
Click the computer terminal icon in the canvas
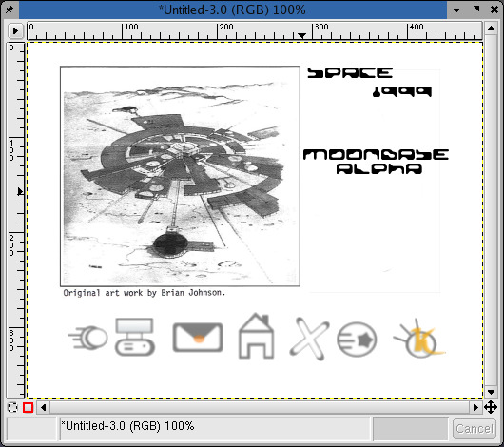coord(135,337)
